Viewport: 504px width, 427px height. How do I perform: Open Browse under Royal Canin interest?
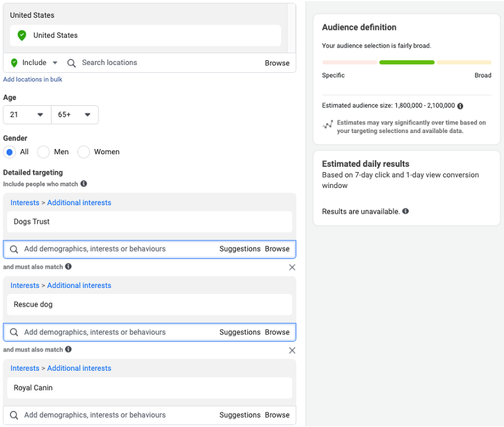tap(277, 415)
